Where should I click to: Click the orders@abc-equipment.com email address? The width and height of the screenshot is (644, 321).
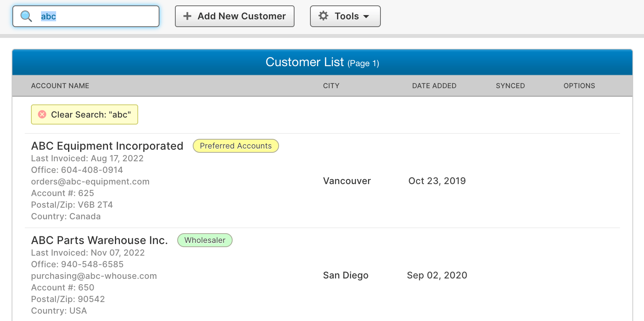[90, 181]
